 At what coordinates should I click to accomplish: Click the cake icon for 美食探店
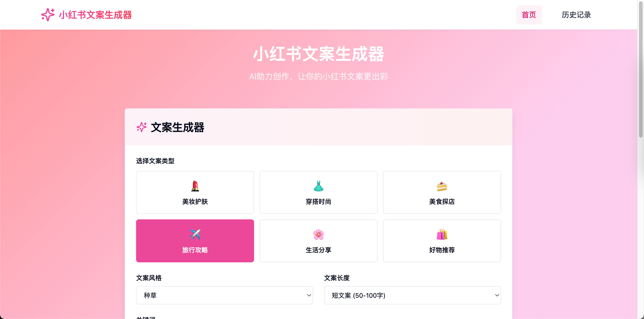pos(442,186)
